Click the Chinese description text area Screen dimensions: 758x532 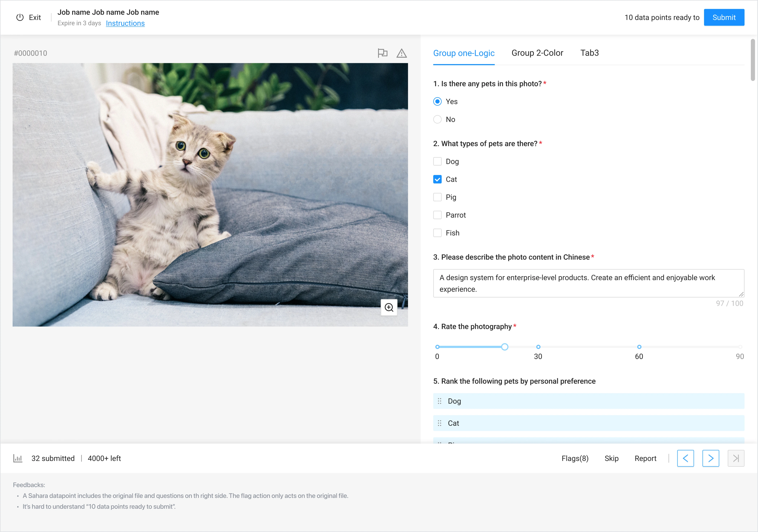588,283
